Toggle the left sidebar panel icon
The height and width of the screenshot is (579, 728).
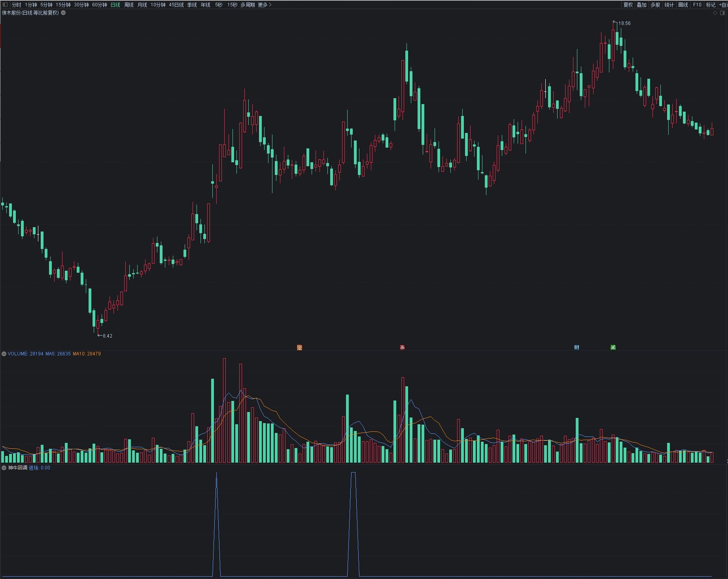pos(5,5)
